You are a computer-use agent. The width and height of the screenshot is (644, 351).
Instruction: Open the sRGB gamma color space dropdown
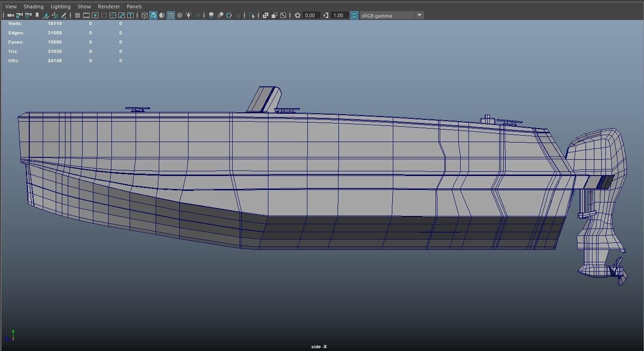coord(391,15)
